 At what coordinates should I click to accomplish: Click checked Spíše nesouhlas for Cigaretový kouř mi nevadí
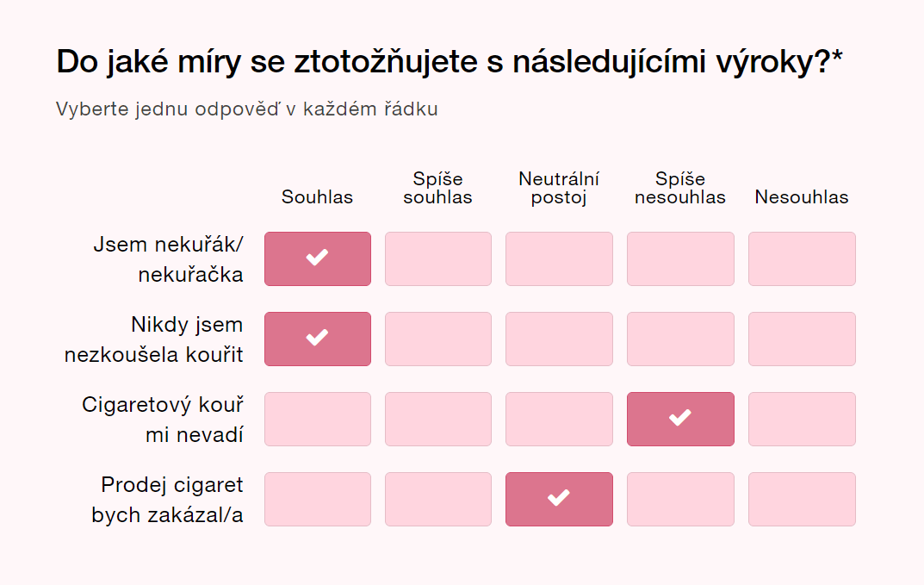(x=680, y=419)
